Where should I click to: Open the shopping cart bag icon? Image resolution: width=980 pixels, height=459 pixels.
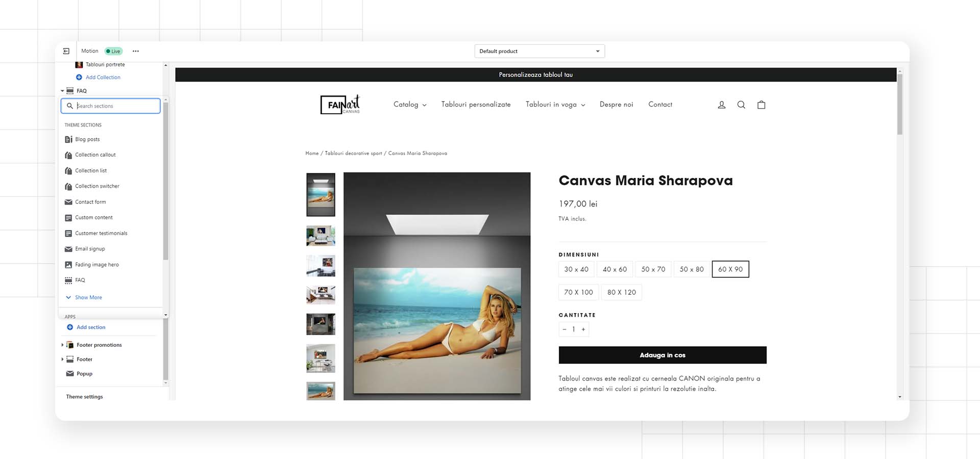pos(761,105)
